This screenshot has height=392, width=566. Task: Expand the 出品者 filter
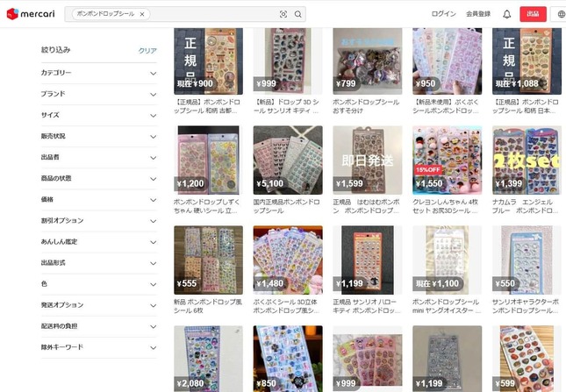(x=98, y=158)
